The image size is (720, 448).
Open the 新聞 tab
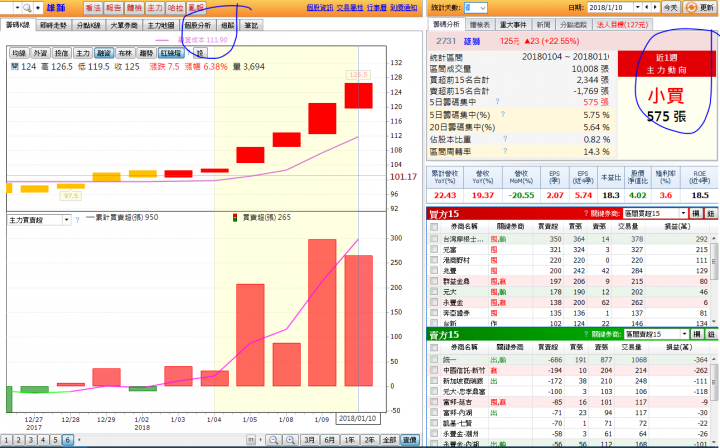pyautogui.click(x=543, y=25)
